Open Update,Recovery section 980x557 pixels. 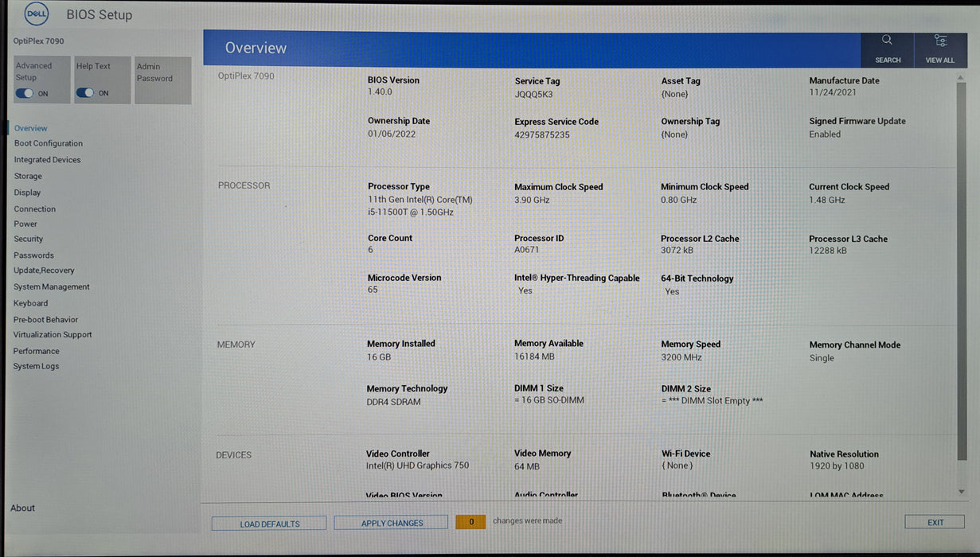[44, 271]
